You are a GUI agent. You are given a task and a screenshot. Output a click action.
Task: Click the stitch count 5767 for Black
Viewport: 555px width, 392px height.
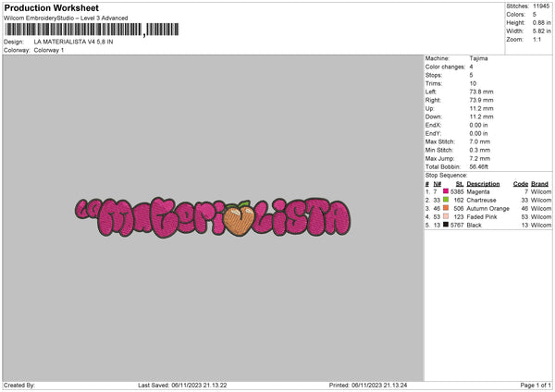(457, 226)
